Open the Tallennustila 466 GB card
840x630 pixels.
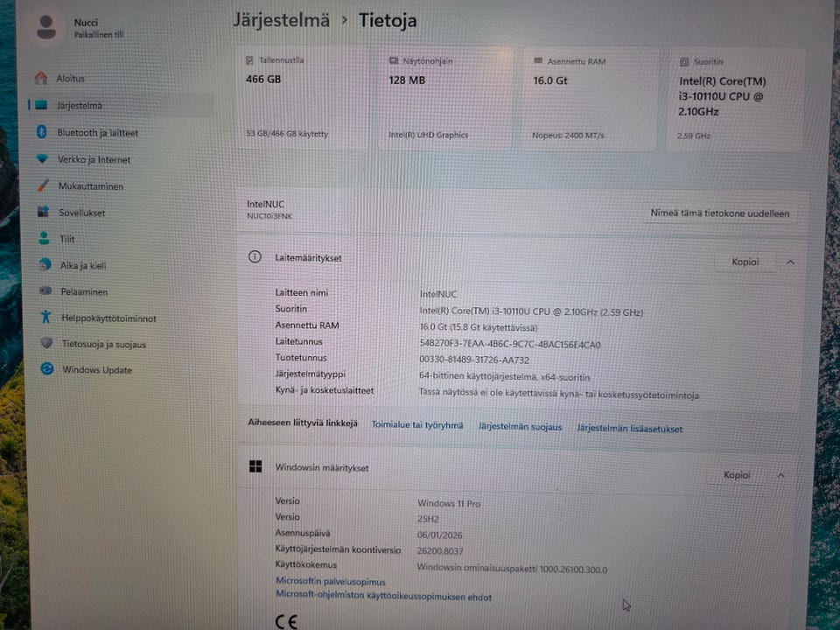(302, 97)
